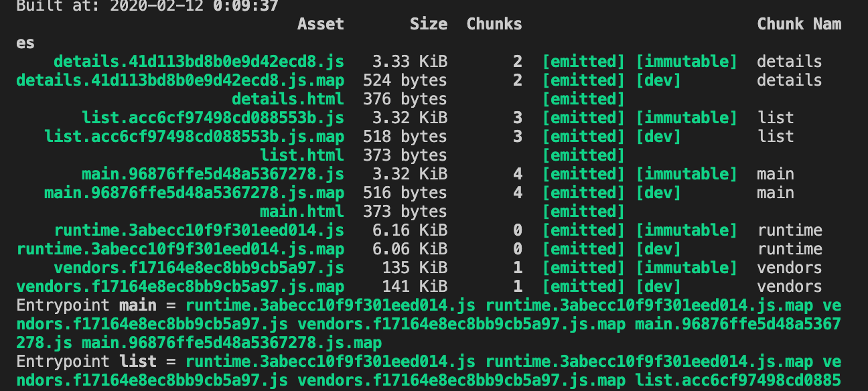Click the Chunks column header
The image size is (868, 391).
(494, 24)
